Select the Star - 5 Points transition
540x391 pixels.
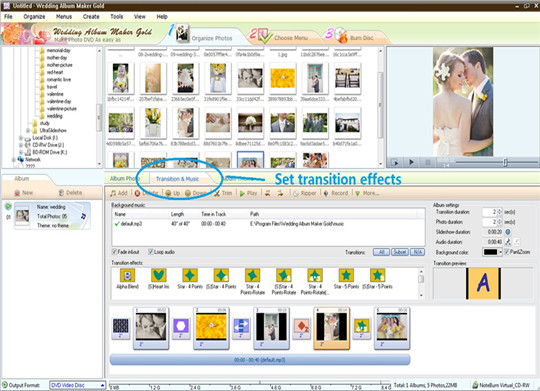coord(346,279)
